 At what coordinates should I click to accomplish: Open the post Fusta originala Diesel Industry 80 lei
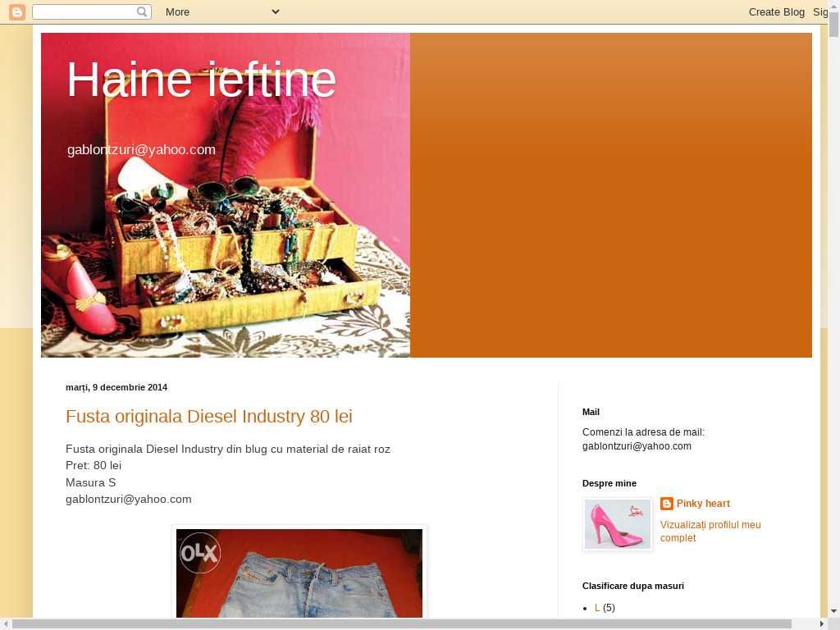(x=209, y=416)
